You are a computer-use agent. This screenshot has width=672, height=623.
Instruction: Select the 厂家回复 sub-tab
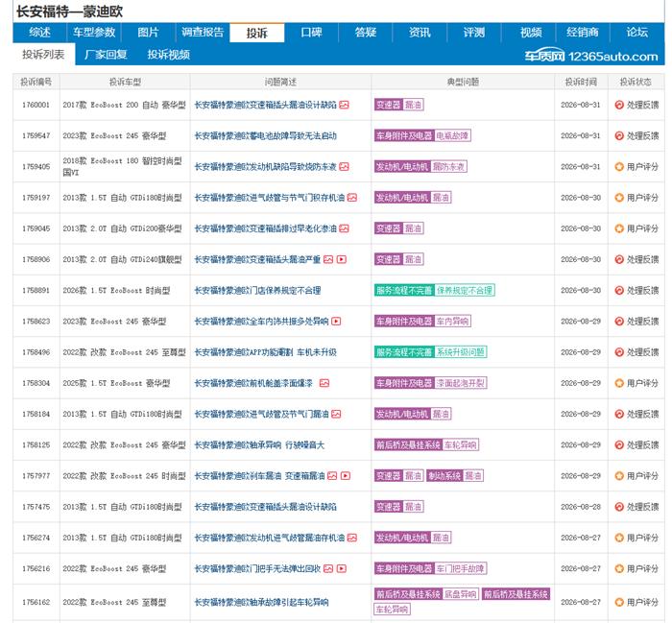point(106,55)
